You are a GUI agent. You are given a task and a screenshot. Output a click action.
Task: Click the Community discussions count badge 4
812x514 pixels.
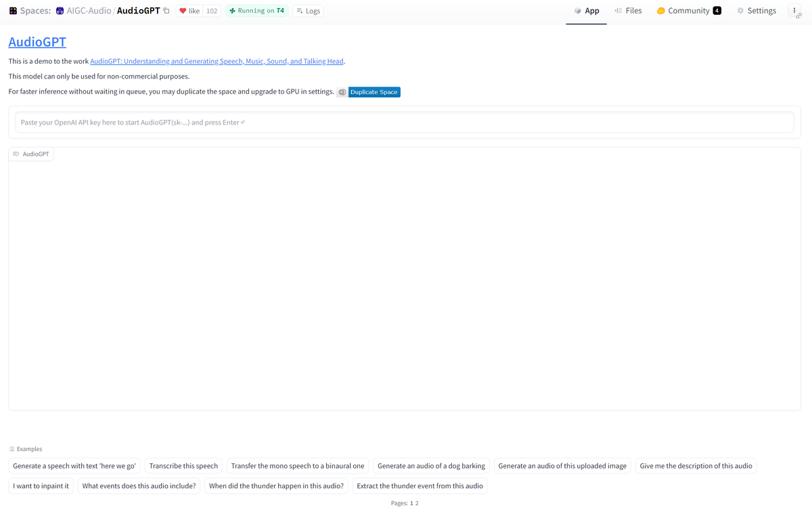[717, 11]
